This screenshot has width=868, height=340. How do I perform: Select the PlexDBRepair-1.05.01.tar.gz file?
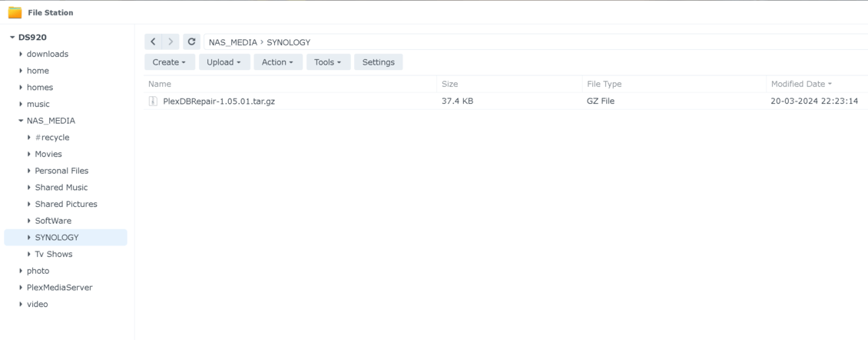pyautogui.click(x=219, y=101)
